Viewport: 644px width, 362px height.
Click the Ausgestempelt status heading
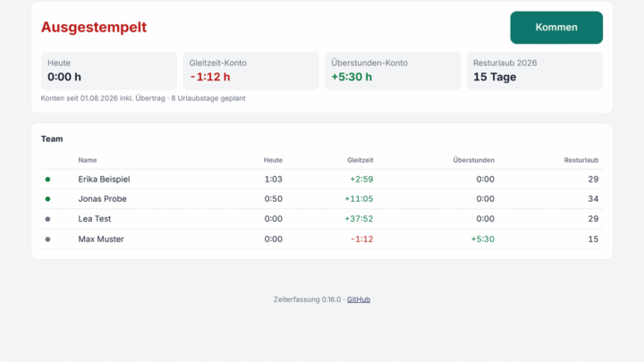click(x=94, y=27)
